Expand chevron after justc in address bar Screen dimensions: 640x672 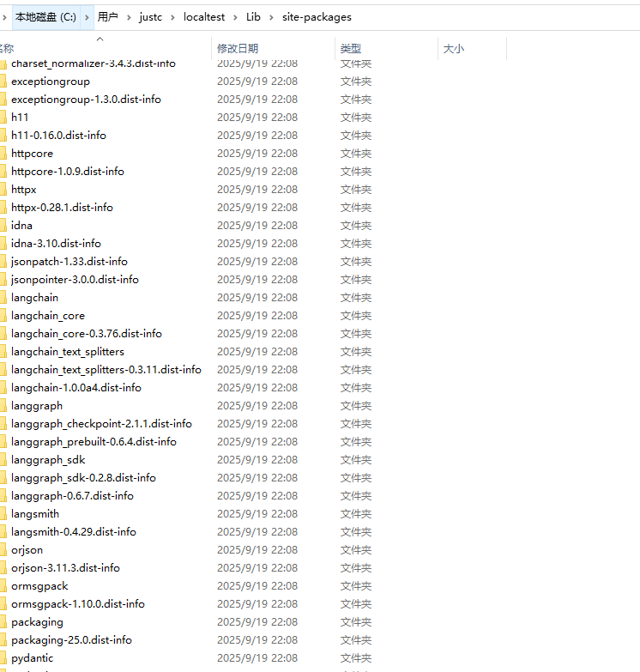172,17
